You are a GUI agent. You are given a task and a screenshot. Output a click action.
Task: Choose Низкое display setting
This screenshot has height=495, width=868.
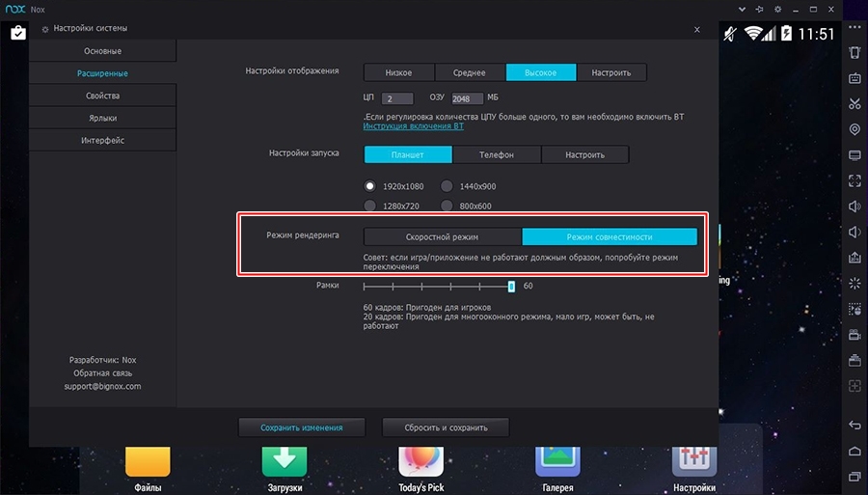399,72
